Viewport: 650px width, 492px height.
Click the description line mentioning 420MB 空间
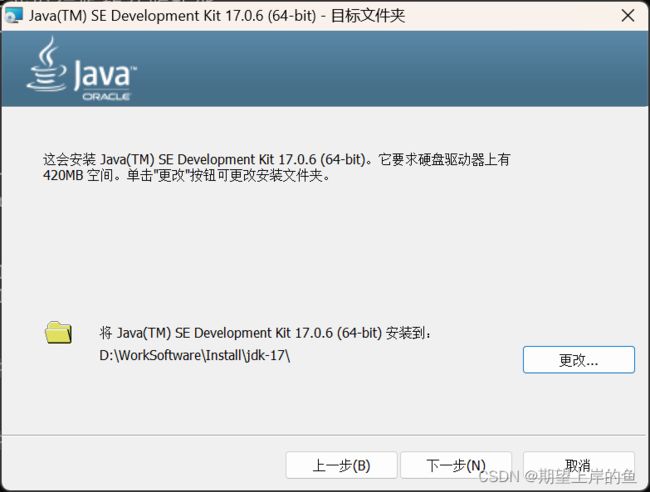[187, 175]
